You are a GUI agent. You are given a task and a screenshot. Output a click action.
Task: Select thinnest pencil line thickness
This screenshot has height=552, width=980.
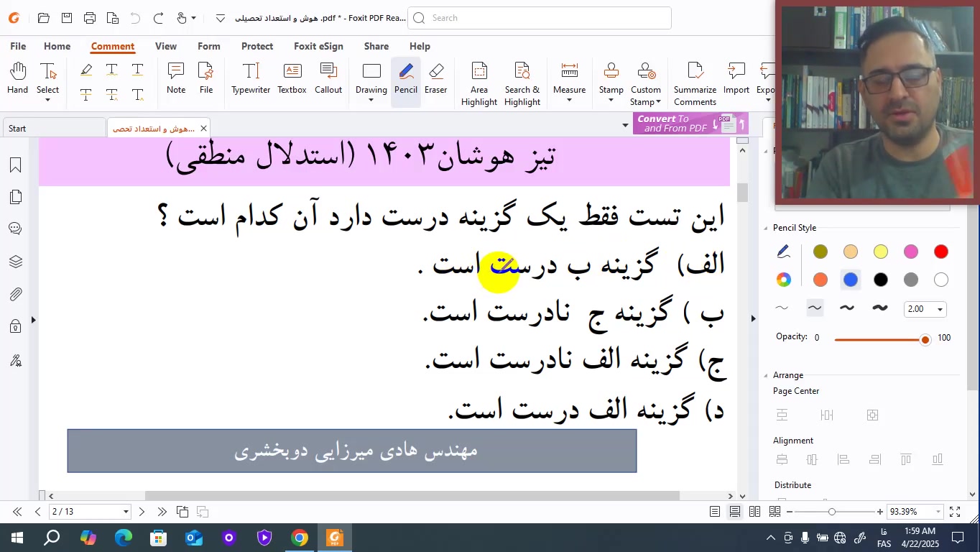point(782,308)
